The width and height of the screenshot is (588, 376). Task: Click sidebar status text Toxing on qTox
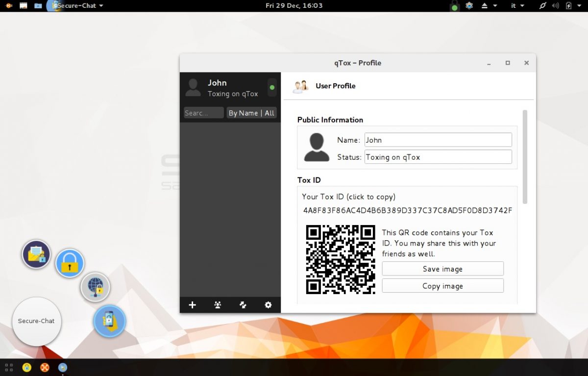coord(233,94)
